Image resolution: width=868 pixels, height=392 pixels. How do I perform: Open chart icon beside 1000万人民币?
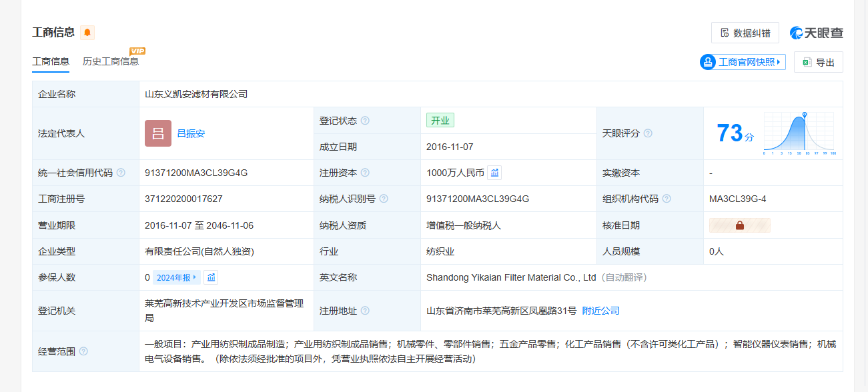pyautogui.click(x=494, y=173)
